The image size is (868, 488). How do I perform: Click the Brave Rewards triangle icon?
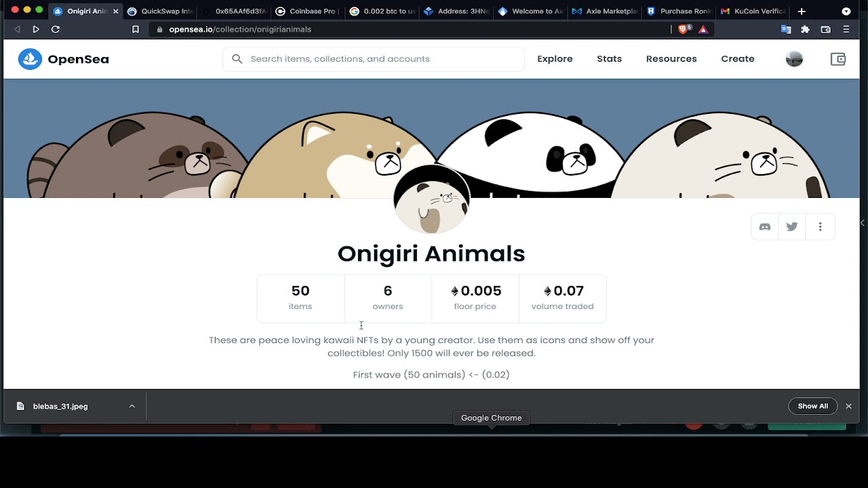click(x=703, y=29)
